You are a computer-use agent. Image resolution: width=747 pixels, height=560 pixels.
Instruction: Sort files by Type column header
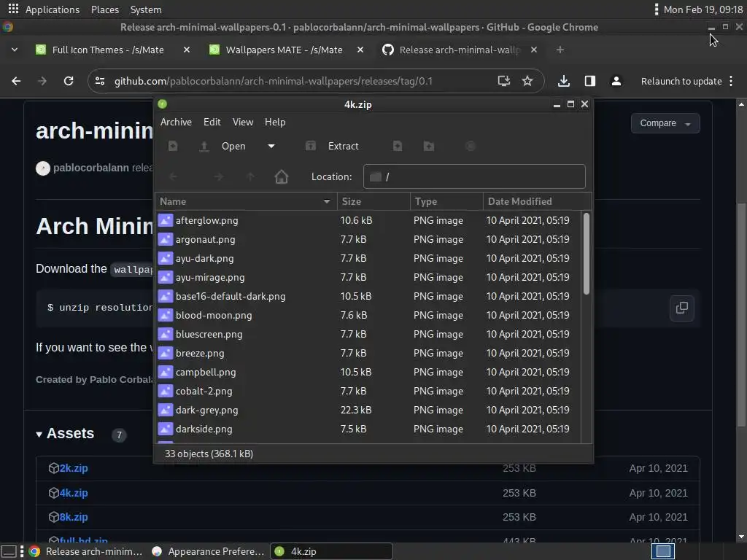(x=446, y=201)
